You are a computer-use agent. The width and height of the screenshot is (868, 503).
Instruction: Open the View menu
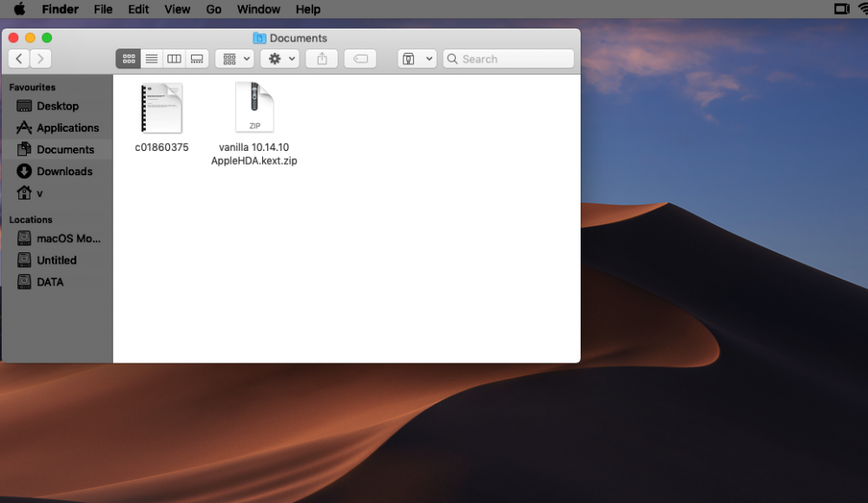pyautogui.click(x=177, y=10)
